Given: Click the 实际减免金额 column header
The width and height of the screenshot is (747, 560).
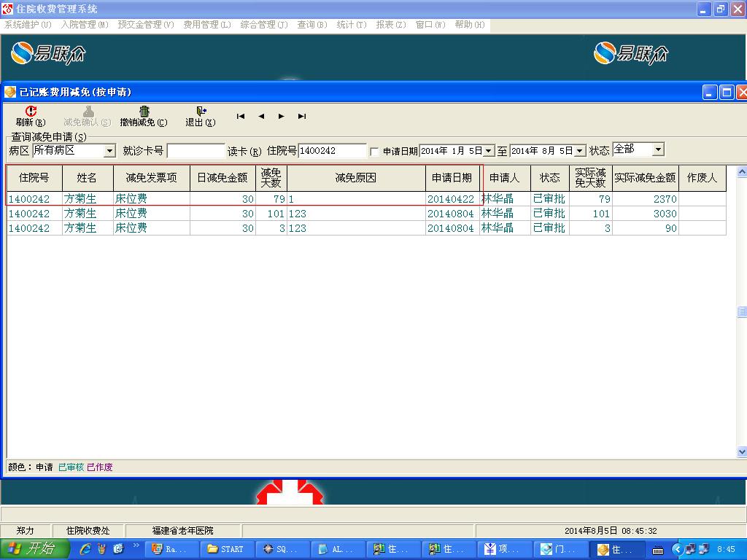Looking at the screenshot, I should point(646,178).
